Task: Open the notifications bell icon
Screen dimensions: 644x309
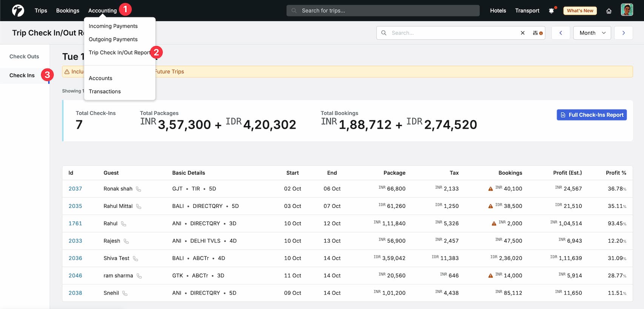Action: pos(551,11)
